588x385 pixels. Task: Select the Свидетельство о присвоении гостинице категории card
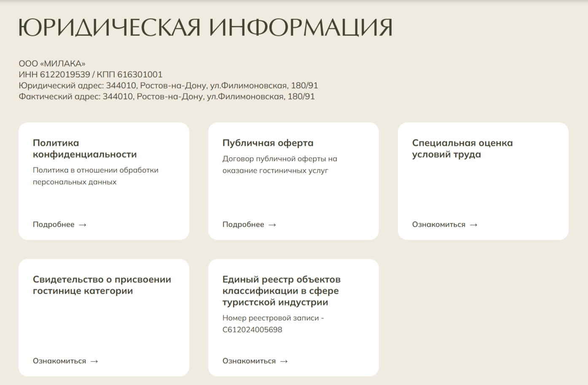pyautogui.click(x=104, y=318)
